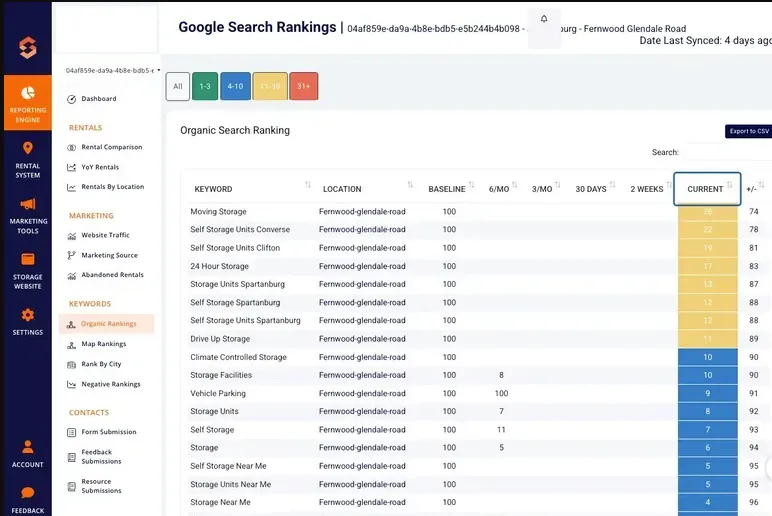Viewport: 772px width, 516px height.
Task: Click the Dashboard gauge icon
Action: tap(71, 99)
